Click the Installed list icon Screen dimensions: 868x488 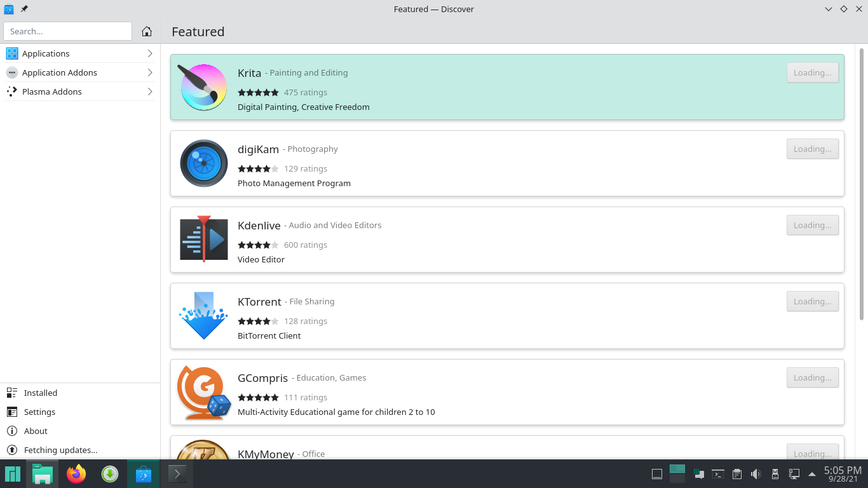tap(12, 393)
